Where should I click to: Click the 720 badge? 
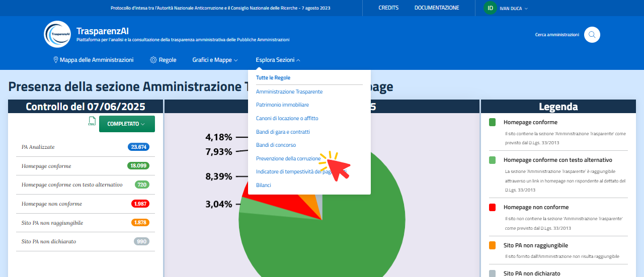[x=142, y=184]
